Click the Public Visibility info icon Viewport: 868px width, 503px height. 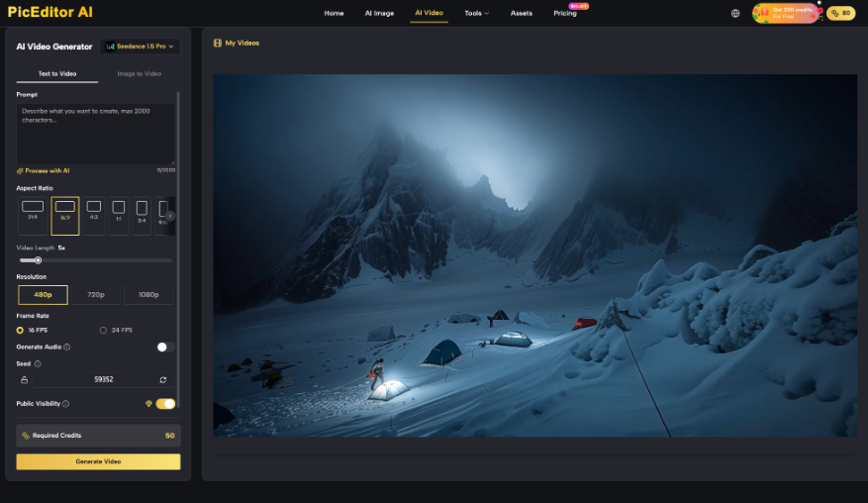click(66, 404)
